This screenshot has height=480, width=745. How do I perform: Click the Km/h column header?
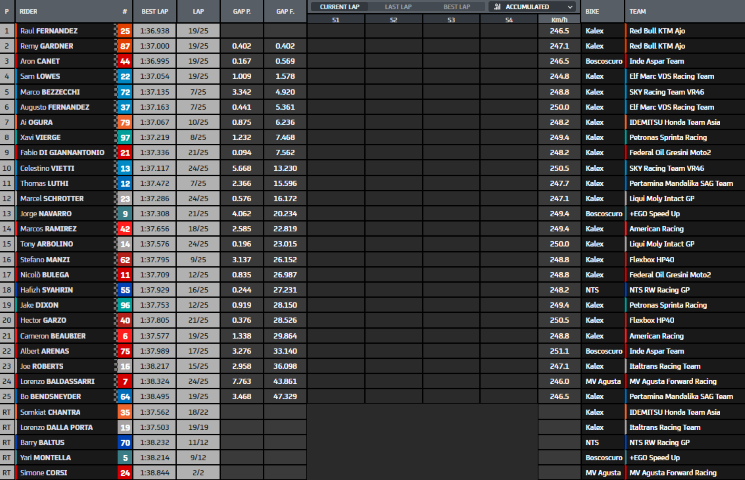point(557,19)
